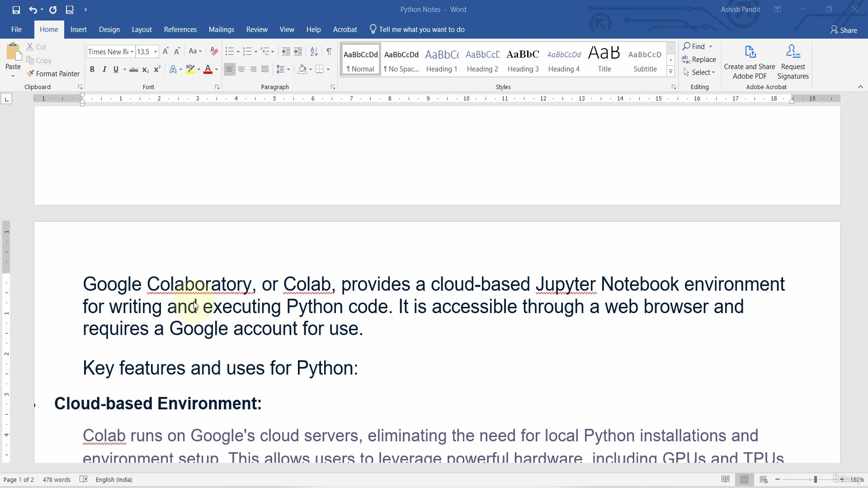Save the document using the floppy icon
This screenshot has height=488, width=868.
coord(16,9)
